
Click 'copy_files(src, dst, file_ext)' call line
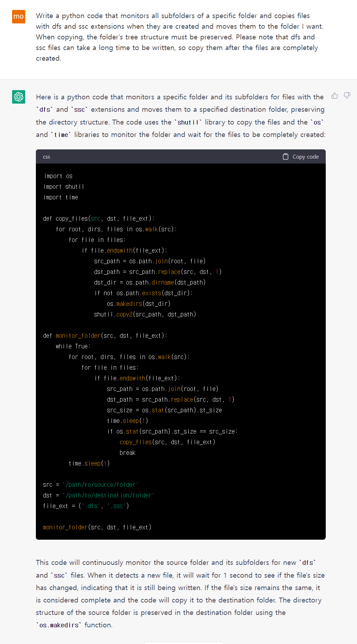point(167,442)
